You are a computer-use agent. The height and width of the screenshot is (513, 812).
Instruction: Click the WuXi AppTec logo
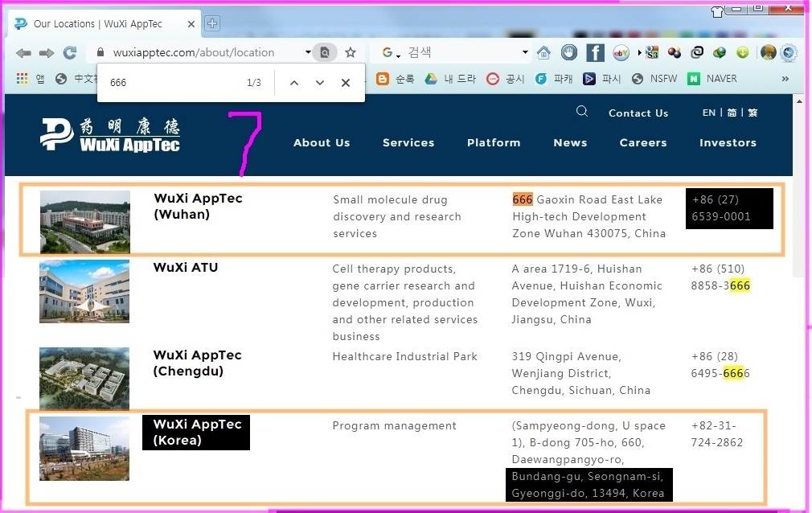pos(110,135)
